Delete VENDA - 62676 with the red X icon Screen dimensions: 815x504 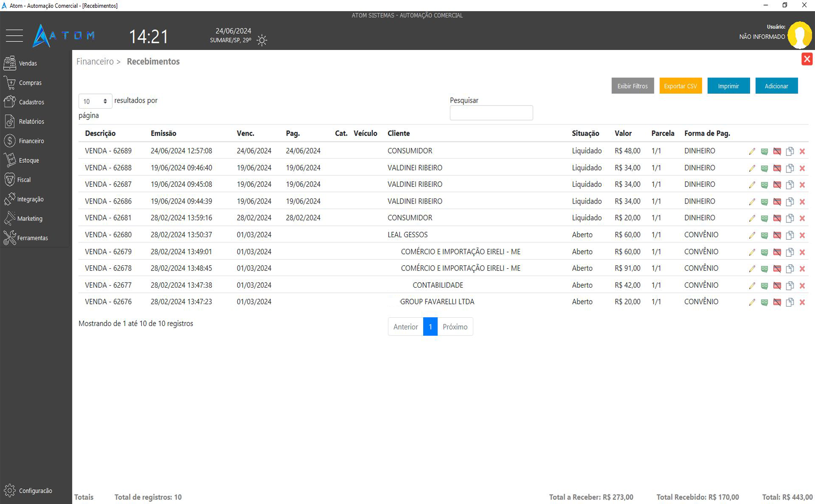(802, 302)
